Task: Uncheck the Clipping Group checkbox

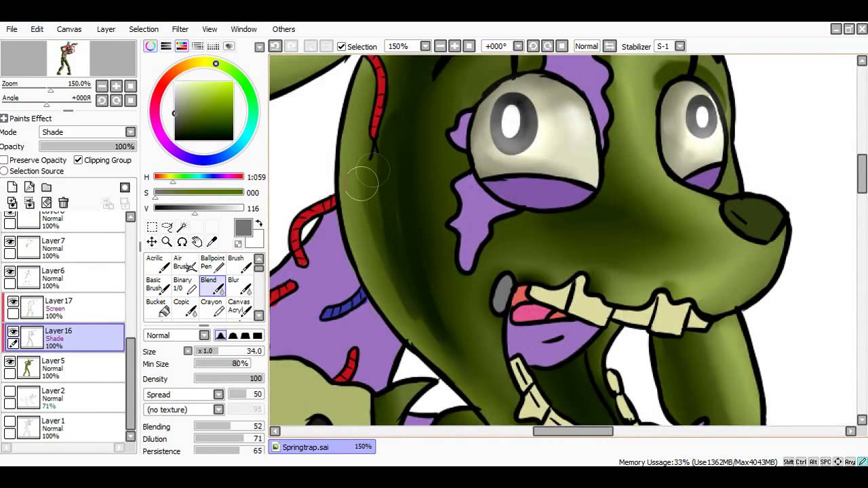Action: pos(78,160)
